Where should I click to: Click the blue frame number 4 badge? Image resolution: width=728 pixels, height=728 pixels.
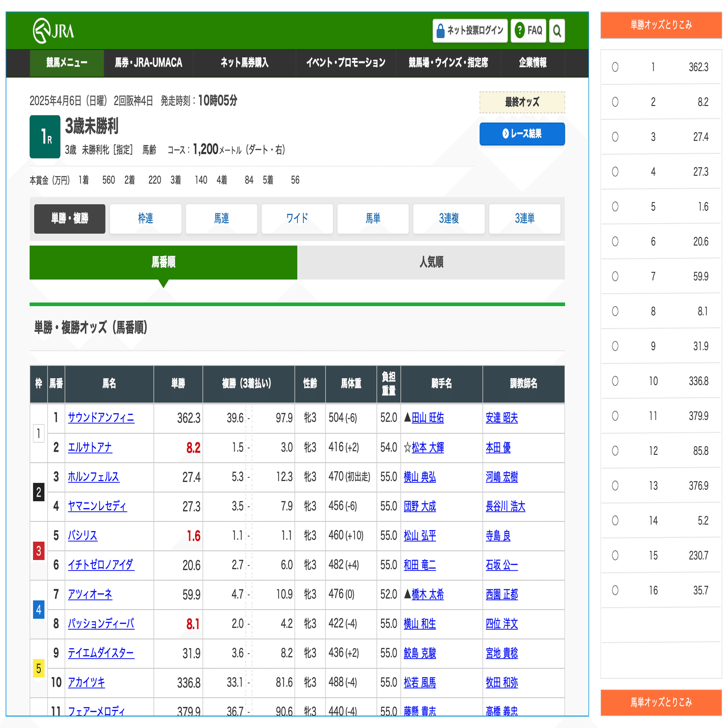pos(39,610)
